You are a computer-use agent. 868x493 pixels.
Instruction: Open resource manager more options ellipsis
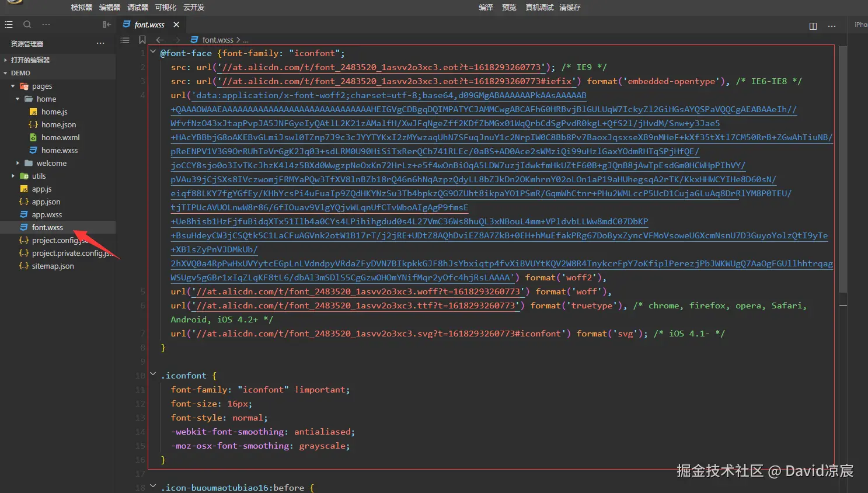tap(100, 43)
